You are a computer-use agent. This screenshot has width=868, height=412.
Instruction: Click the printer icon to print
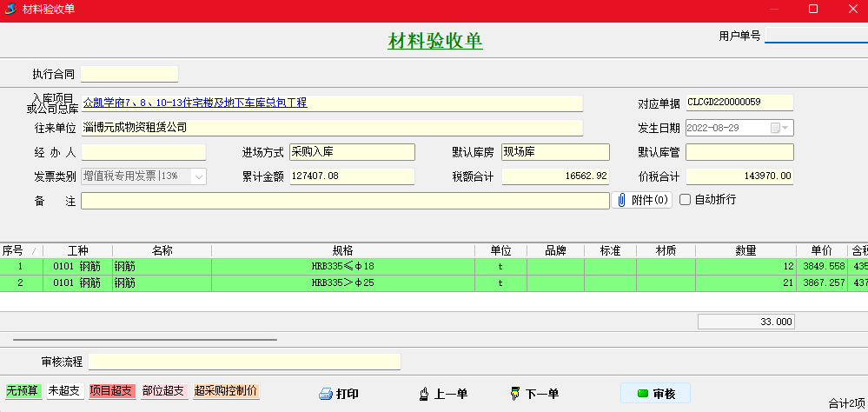coord(326,394)
